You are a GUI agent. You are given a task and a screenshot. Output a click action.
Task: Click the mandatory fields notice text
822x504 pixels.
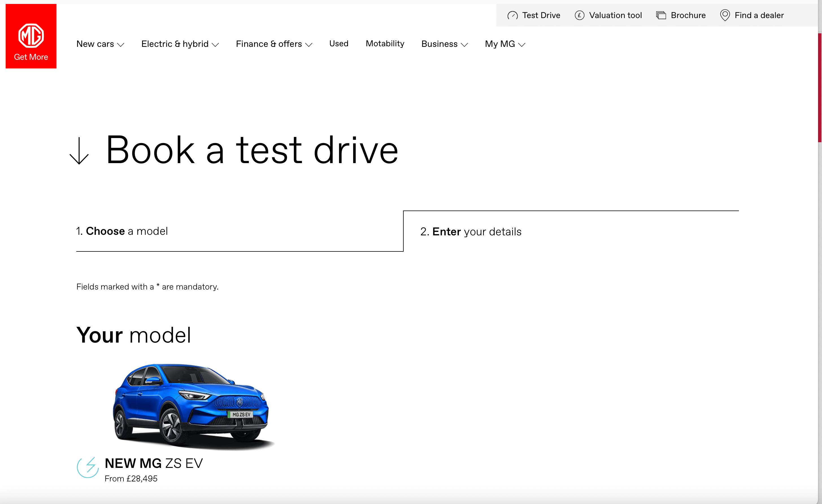point(147,287)
